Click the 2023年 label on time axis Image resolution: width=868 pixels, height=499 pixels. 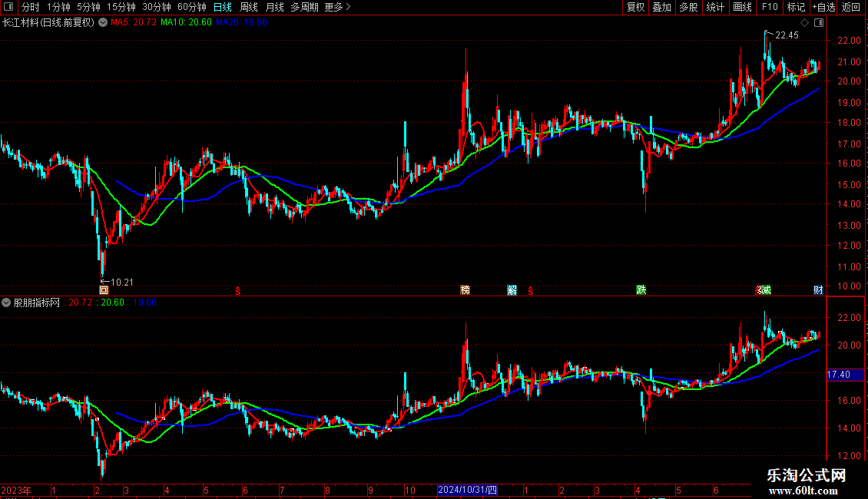click(16, 490)
